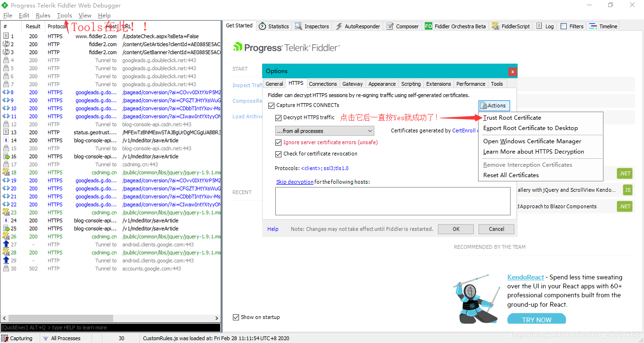Open the Filters tab
Screen dimensions: 644x343
[572, 26]
